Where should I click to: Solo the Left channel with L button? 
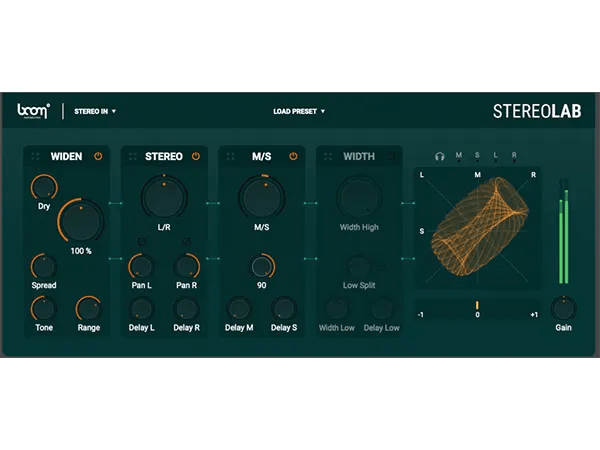[x=496, y=155]
